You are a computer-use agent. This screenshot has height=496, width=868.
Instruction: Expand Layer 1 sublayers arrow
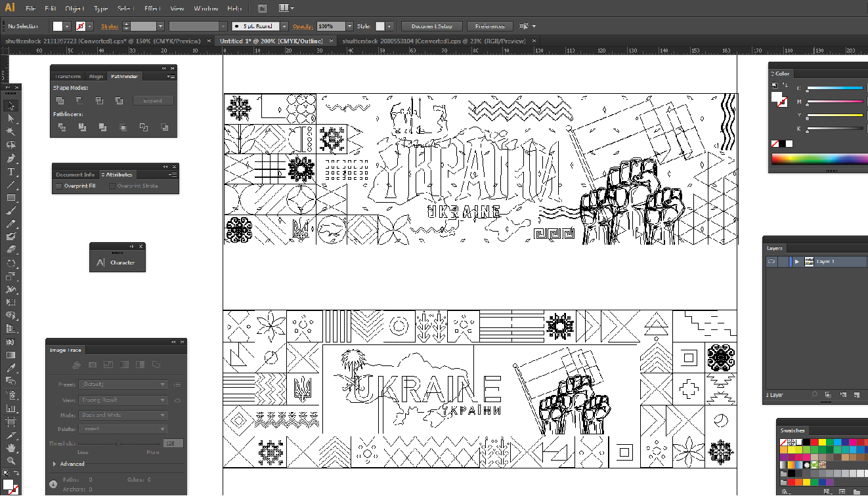point(796,261)
